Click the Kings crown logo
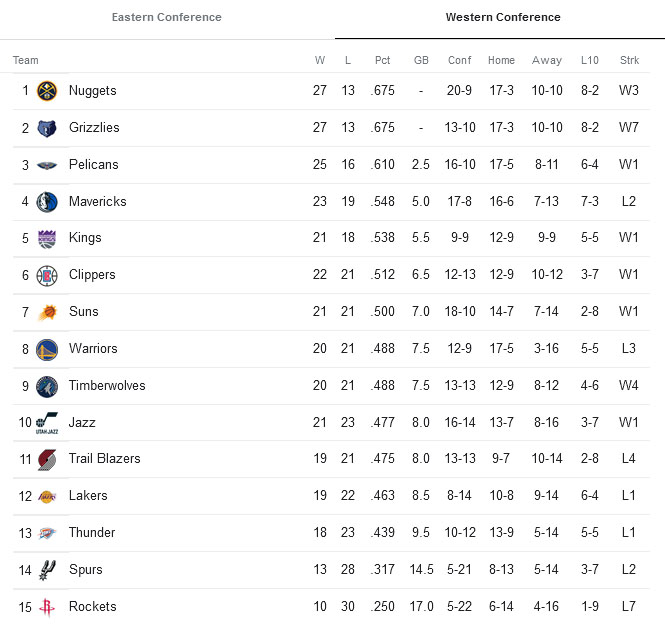 pos(47,239)
